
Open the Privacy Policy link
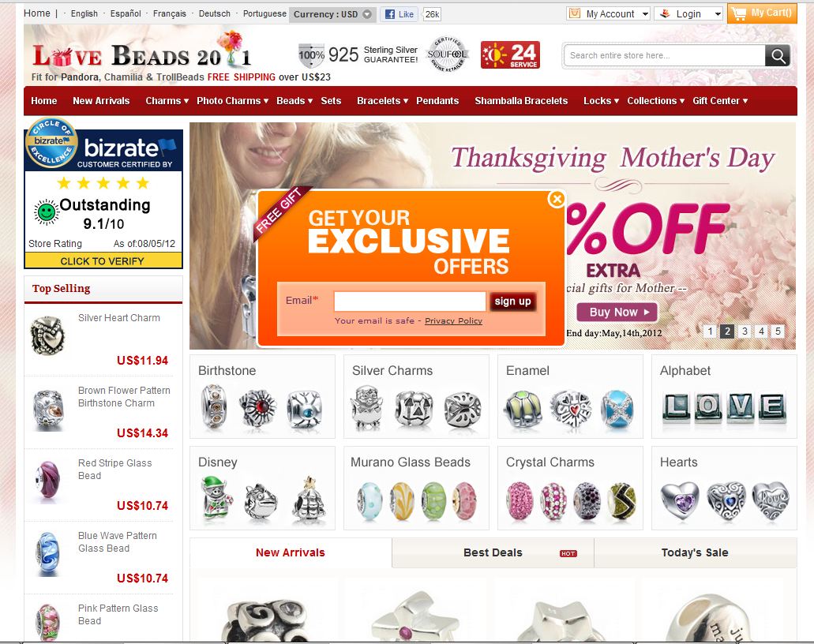[x=453, y=320]
